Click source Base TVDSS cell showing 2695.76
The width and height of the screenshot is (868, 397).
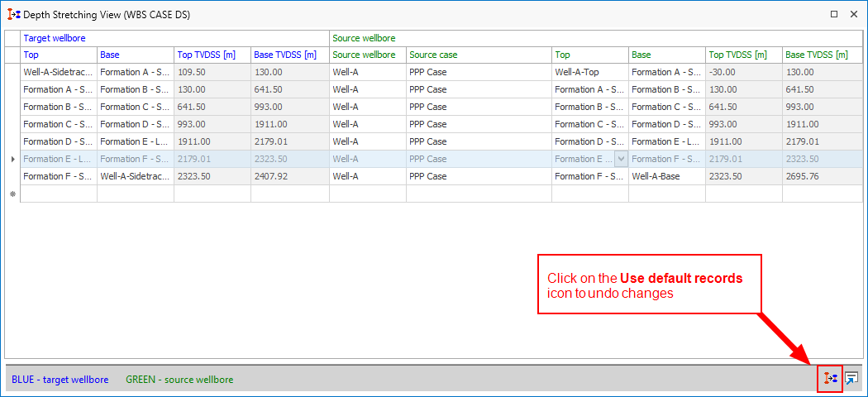pos(821,176)
